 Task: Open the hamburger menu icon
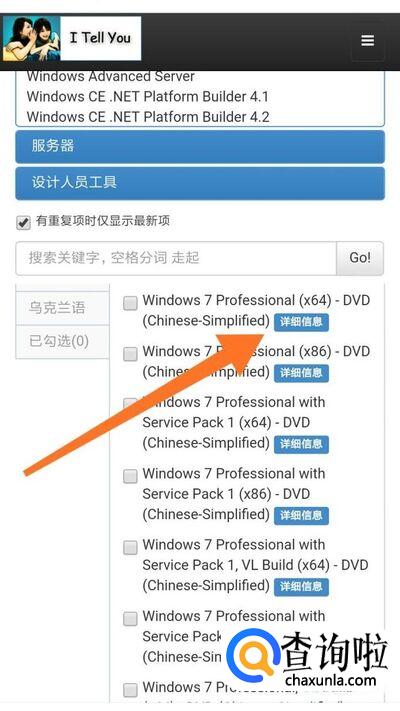click(x=368, y=41)
